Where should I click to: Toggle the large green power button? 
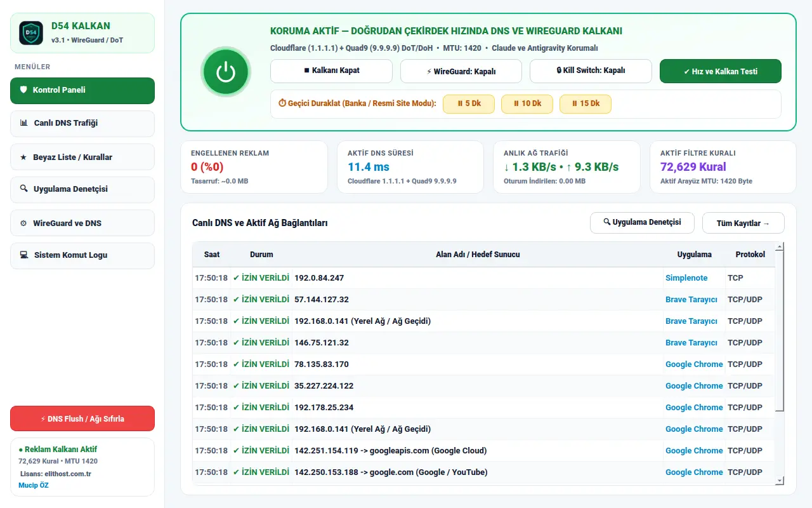[226, 72]
